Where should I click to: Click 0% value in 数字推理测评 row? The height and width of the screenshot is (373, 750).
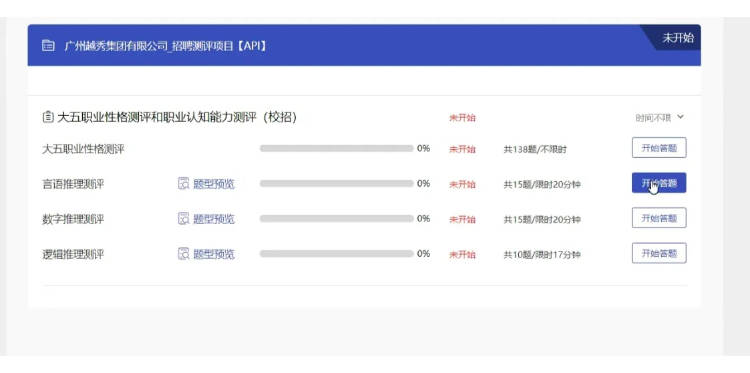(423, 219)
